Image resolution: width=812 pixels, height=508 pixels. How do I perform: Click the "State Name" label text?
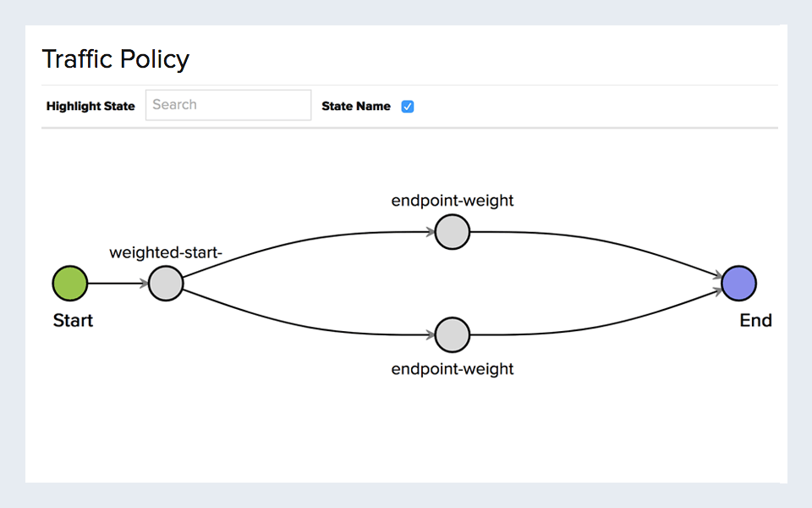[356, 107]
